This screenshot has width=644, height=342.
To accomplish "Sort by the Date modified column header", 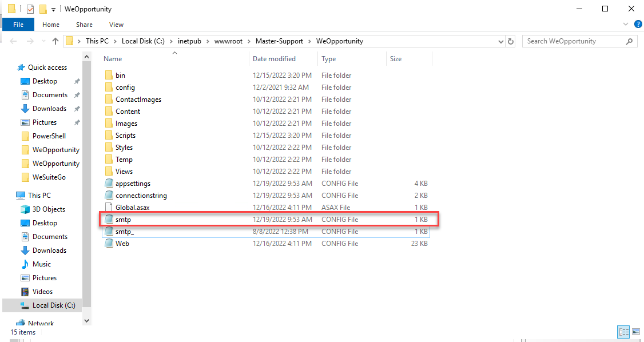I will (x=274, y=59).
